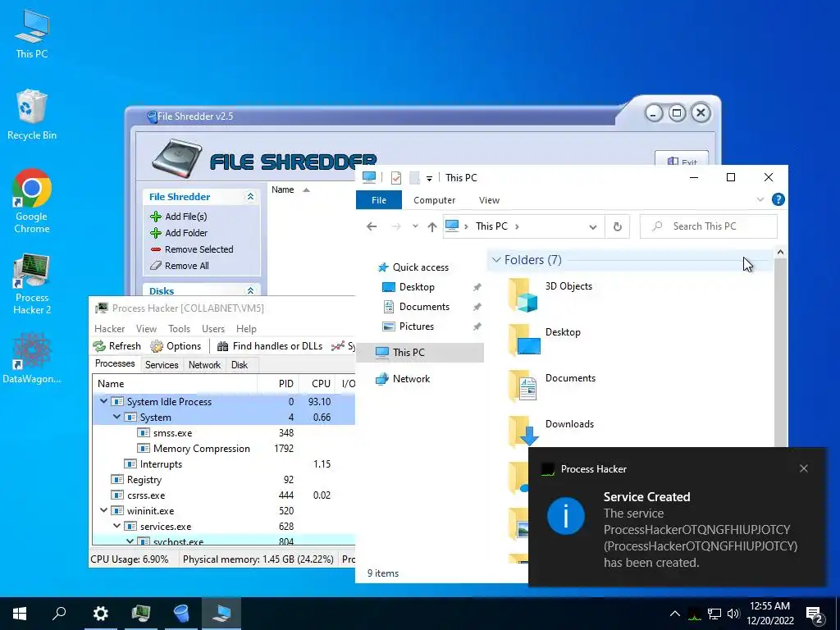Collapse the Disks panel section

[250, 291]
